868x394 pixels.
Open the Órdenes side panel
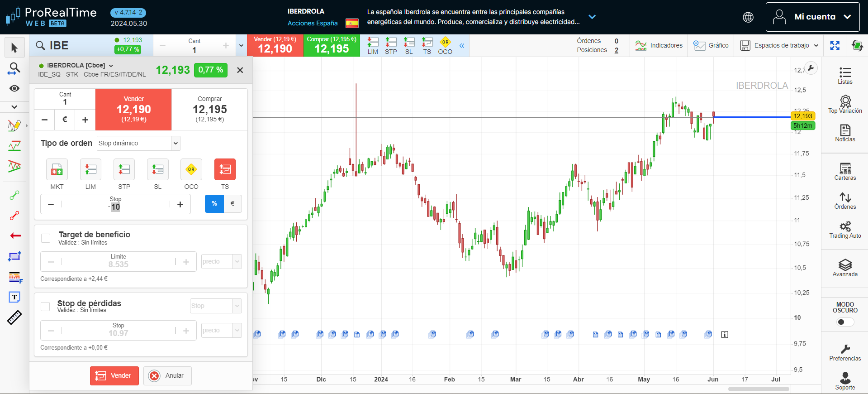845,201
